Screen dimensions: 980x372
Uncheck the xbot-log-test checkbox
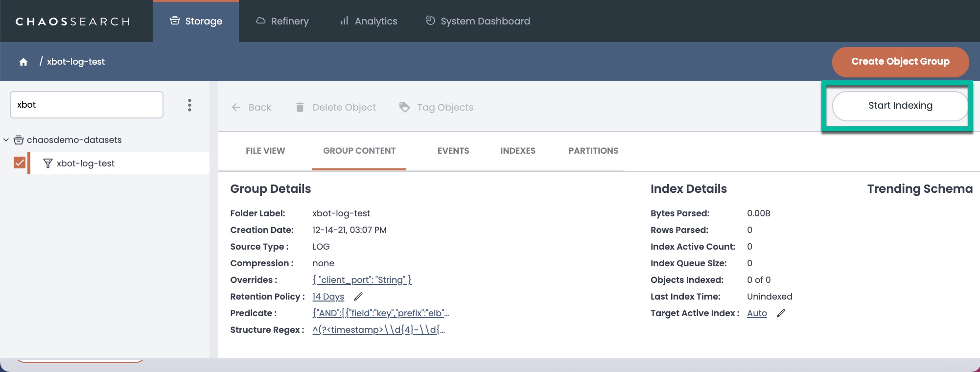tap(20, 163)
